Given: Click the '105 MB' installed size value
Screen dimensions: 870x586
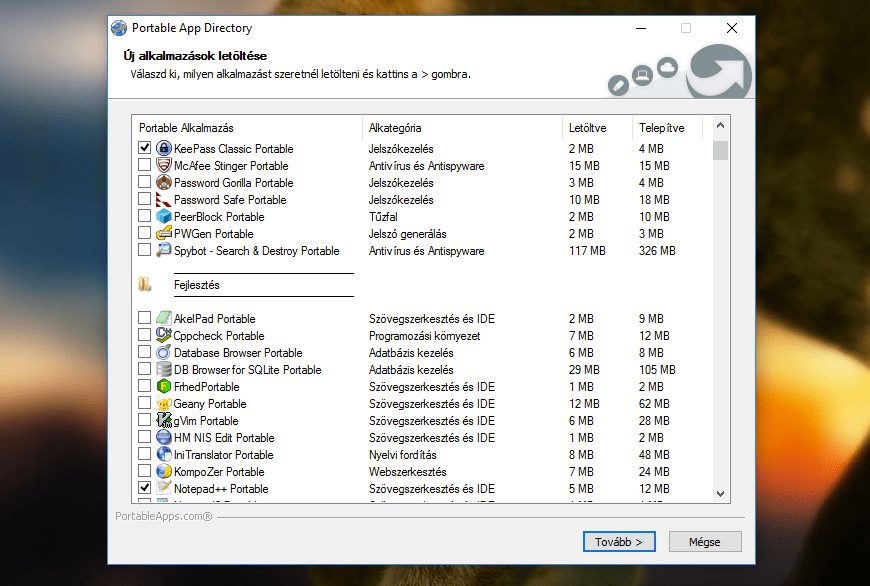Looking at the screenshot, I should pyautogui.click(x=657, y=370).
